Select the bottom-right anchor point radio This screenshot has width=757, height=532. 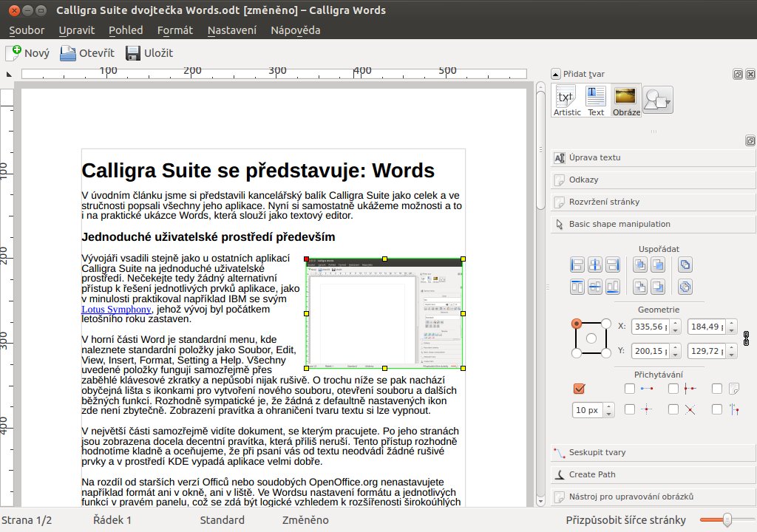click(x=606, y=353)
